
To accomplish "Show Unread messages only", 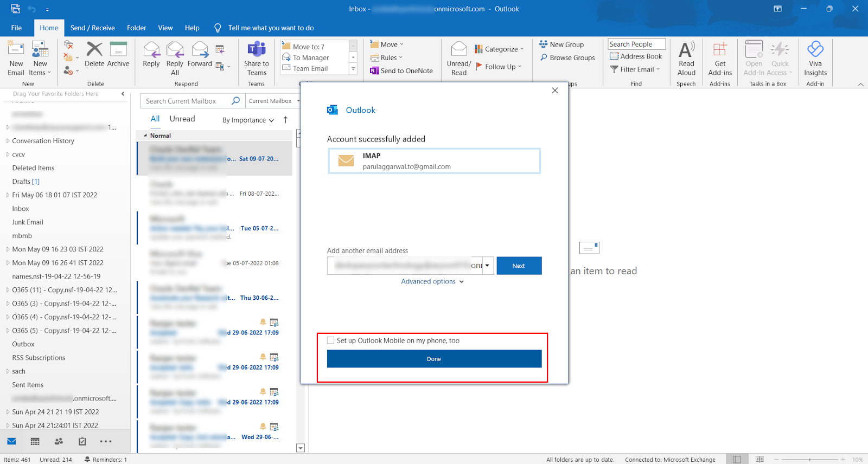I will (182, 119).
